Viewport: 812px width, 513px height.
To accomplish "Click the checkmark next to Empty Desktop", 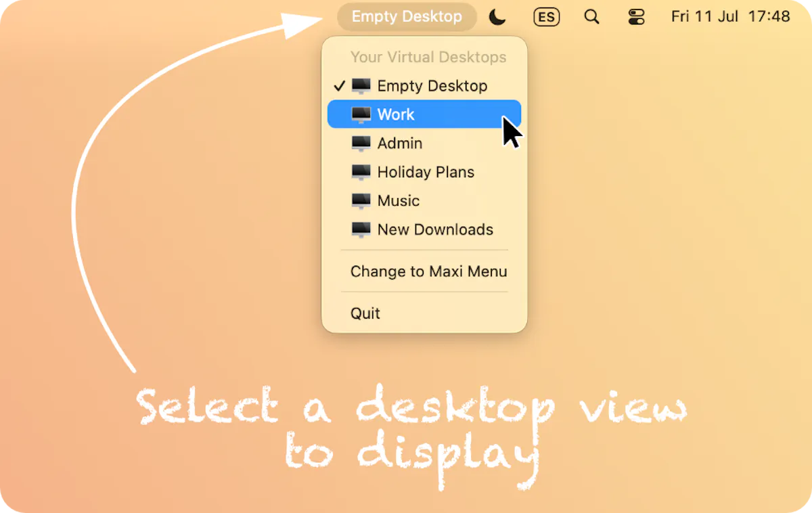I will pyautogui.click(x=340, y=86).
